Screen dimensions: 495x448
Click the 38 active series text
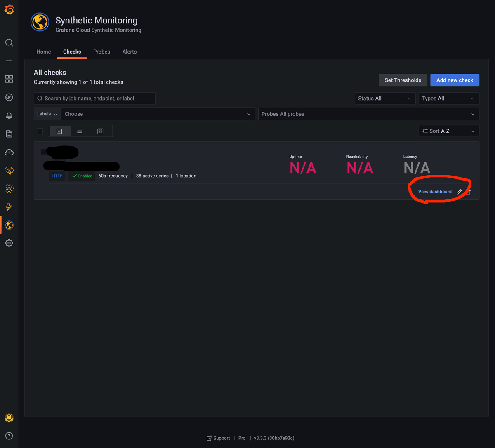(152, 176)
